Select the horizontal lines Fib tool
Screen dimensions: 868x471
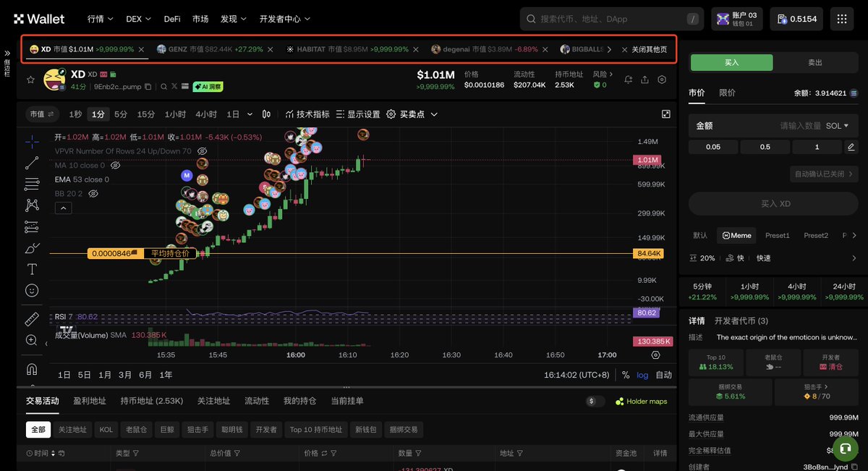coord(32,184)
